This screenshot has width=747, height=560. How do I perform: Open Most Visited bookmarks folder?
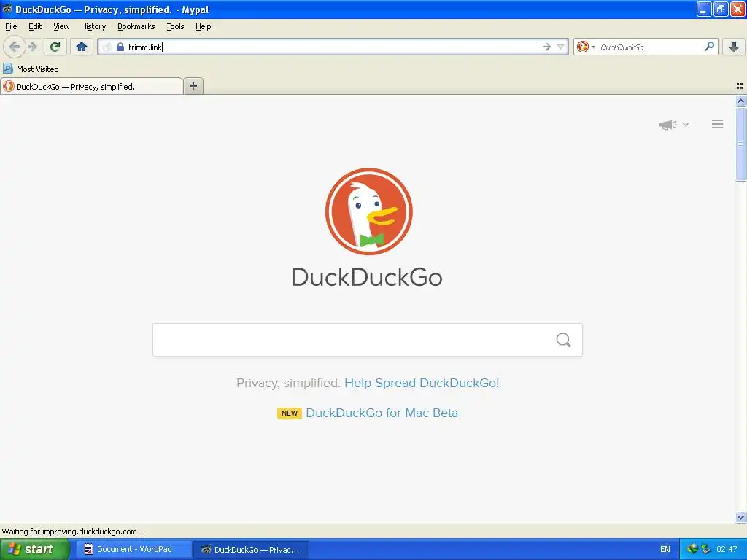(x=31, y=69)
